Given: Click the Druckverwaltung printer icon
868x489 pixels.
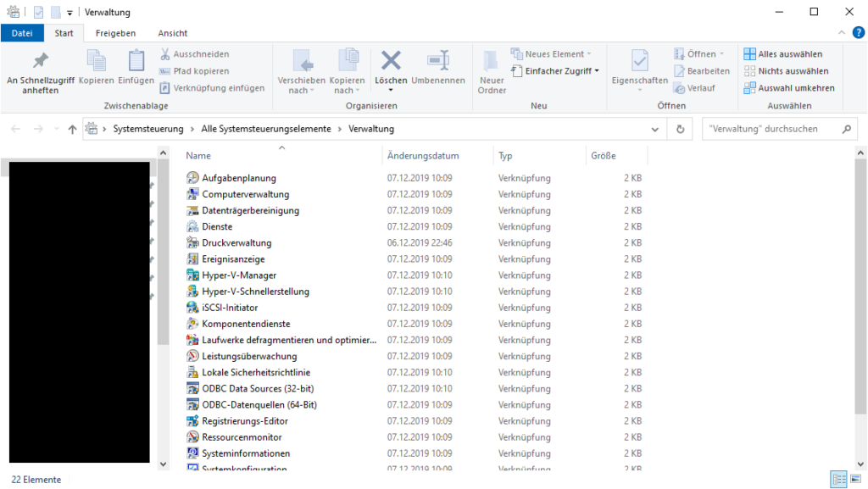Looking at the screenshot, I should tap(192, 242).
